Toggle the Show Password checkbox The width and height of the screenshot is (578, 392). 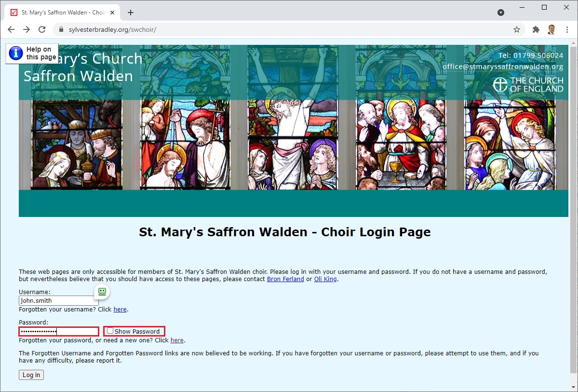coord(110,331)
